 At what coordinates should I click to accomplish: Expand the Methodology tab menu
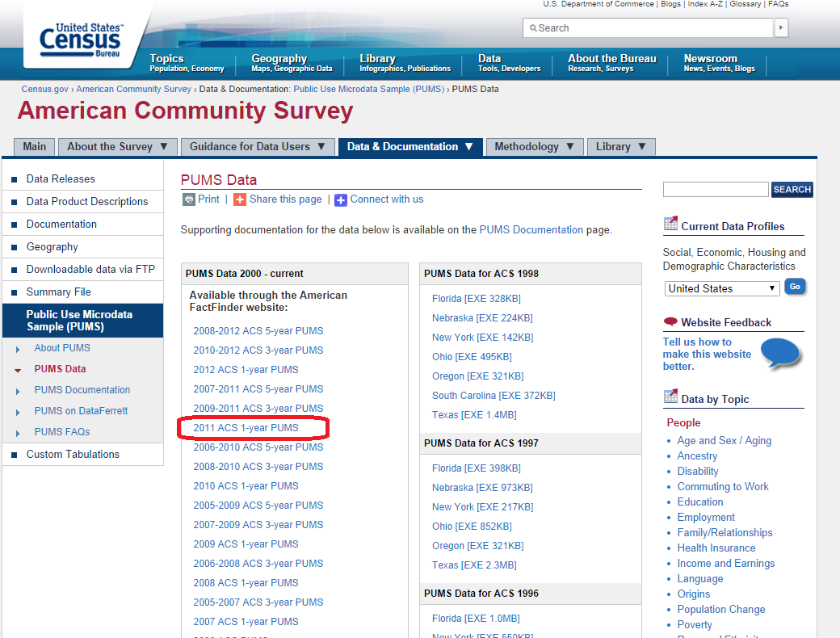pyautogui.click(x=570, y=146)
